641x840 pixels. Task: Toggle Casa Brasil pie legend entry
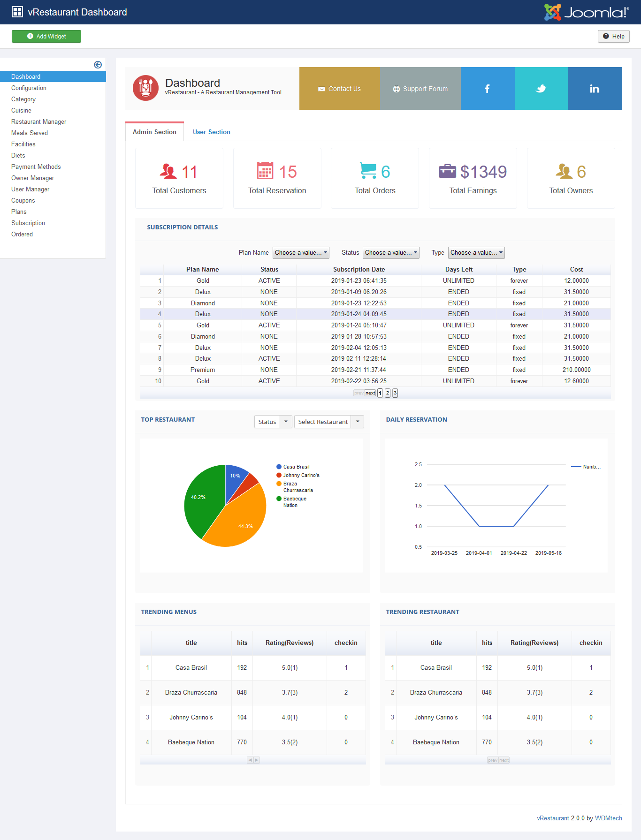(x=296, y=467)
